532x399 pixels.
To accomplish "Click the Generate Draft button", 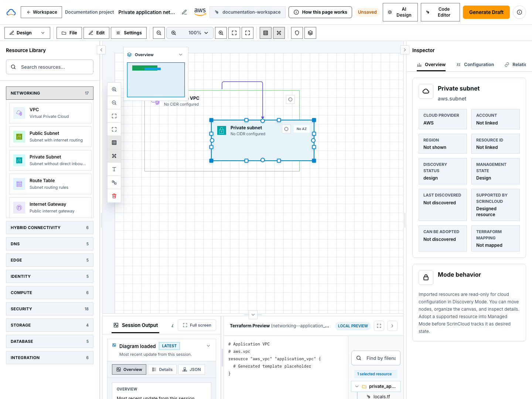I will (486, 12).
